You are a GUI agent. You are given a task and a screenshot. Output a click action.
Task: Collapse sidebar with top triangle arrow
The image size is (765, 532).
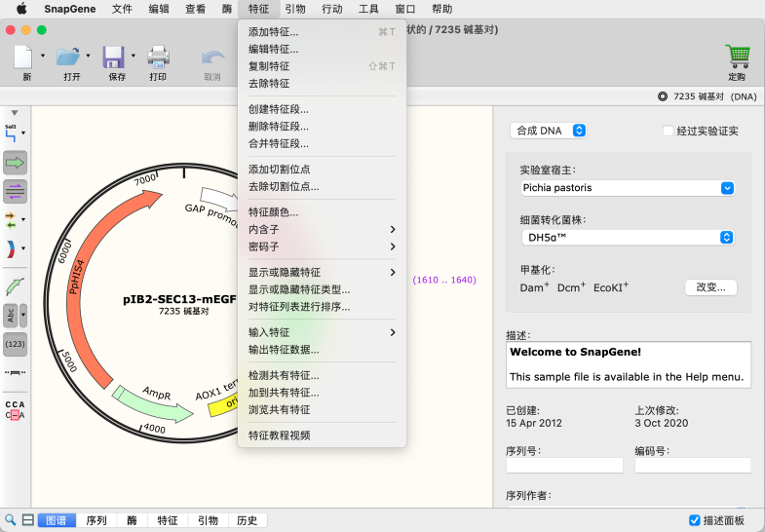click(x=15, y=113)
